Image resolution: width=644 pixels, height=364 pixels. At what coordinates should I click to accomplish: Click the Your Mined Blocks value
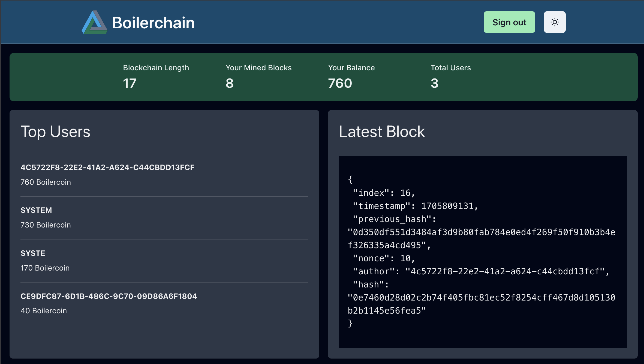coord(230,83)
